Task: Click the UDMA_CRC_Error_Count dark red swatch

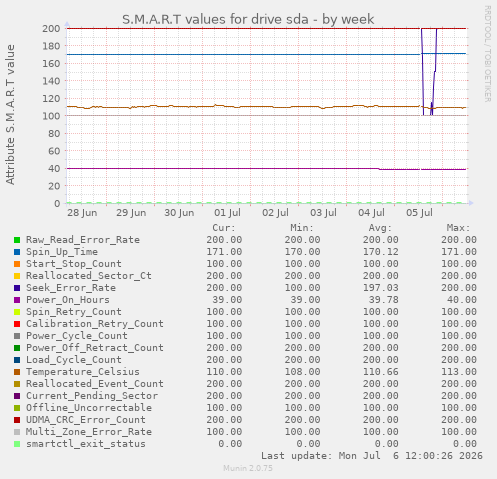Action: point(17,420)
